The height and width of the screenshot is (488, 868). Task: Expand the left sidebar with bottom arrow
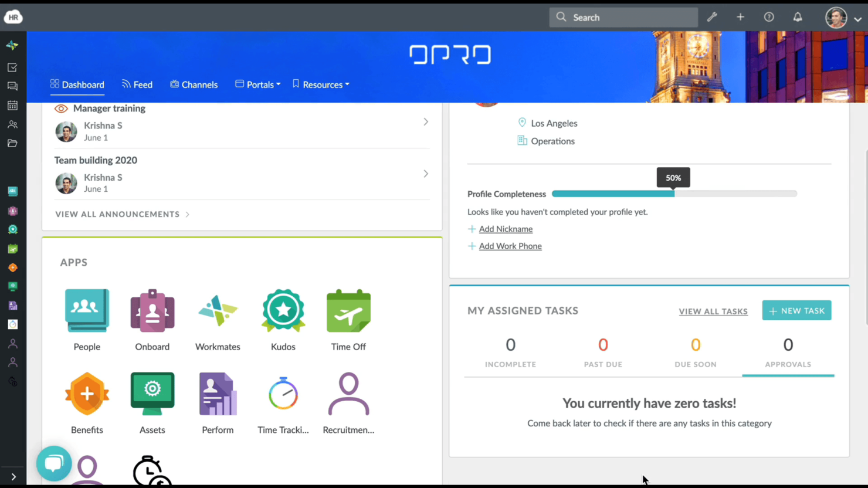click(x=13, y=477)
